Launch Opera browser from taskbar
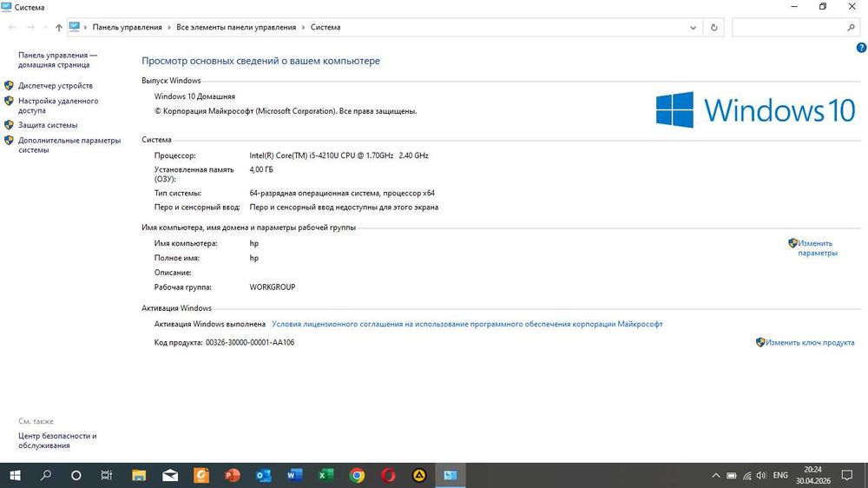 coord(388,475)
